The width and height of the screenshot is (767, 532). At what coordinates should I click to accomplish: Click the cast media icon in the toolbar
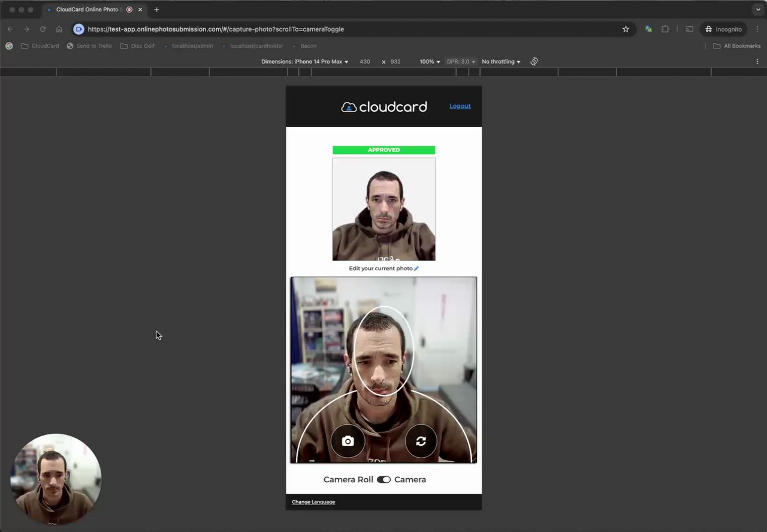tap(689, 29)
